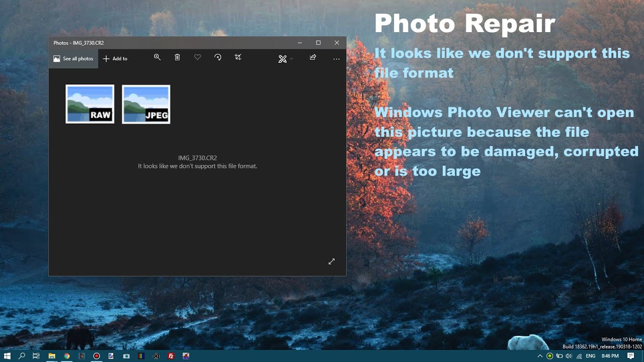Open the RGB color bars app on taskbar
Image resolution: width=644 pixels, height=362 pixels.
[141, 356]
